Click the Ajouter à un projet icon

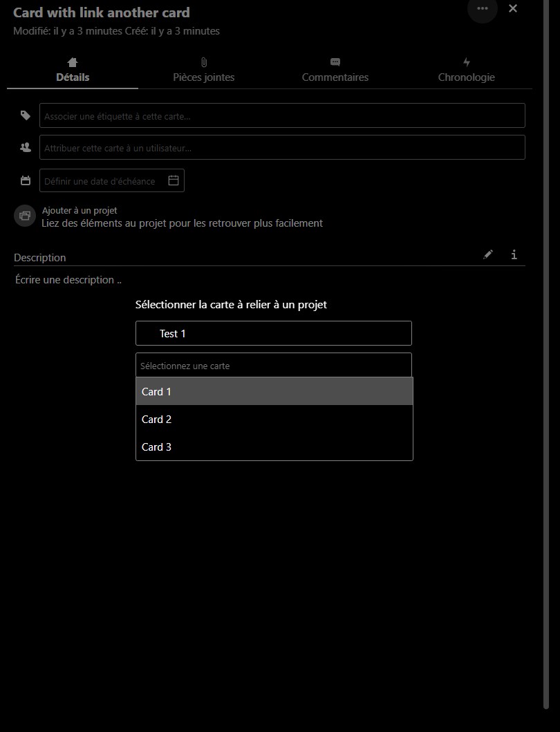(25, 216)
